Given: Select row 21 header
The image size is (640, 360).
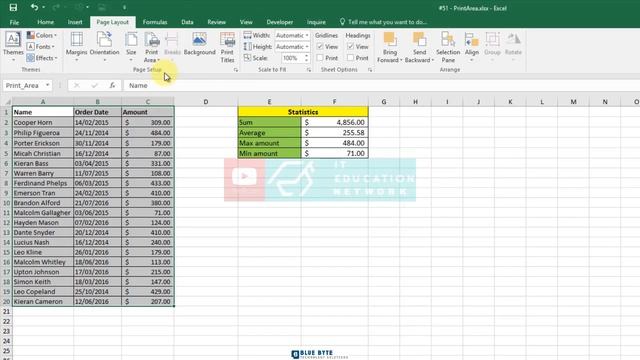Looking at the screenshot, I should [6, 311].
